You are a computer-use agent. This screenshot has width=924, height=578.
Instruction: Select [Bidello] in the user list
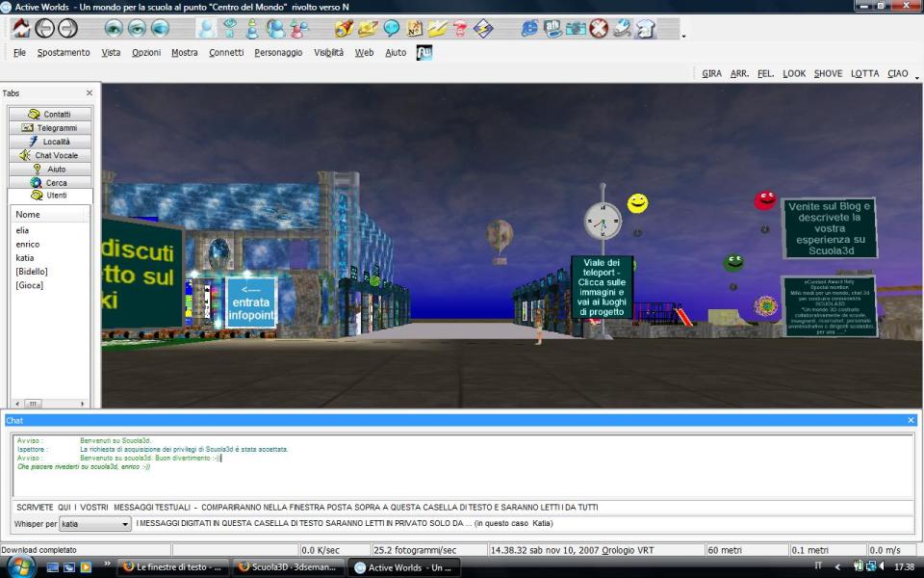tap(32, 272)
